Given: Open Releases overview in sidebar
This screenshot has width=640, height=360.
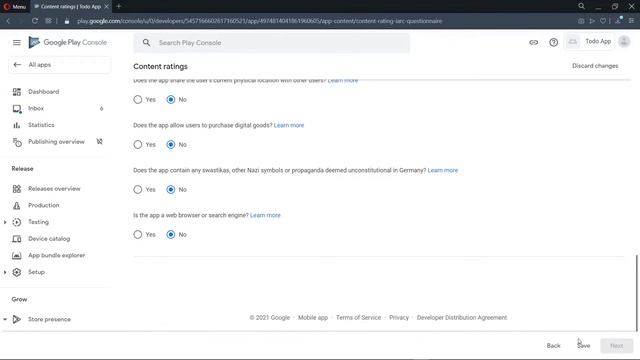Looking at the screenshot, I should click(55, 189).
